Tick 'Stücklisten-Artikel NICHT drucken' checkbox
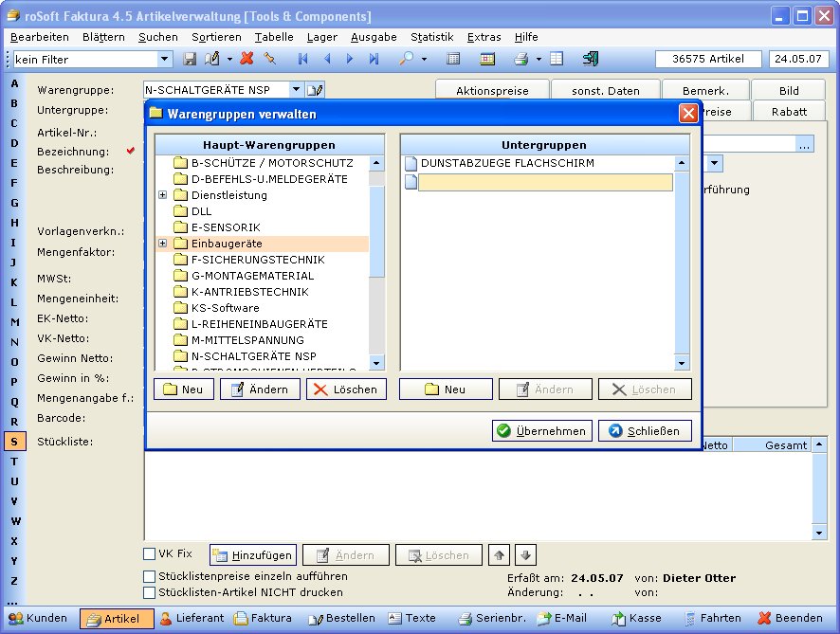Image resolution: width=840 pixels, height=634 pixels. coord(150,592)
